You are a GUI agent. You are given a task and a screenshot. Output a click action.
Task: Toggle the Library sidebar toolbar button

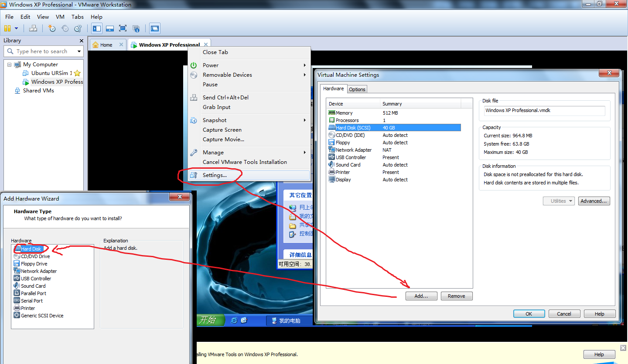[x=97, y=29]
